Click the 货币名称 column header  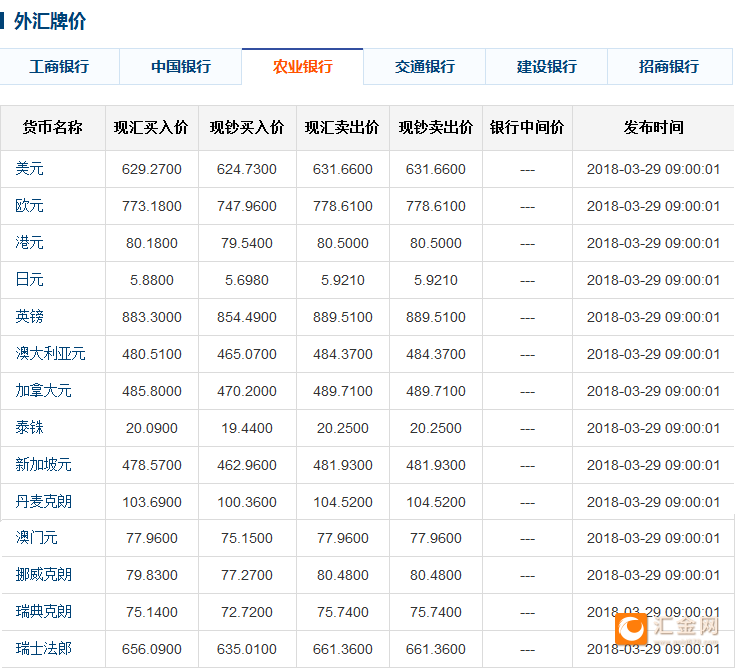(x=52, y=128)
